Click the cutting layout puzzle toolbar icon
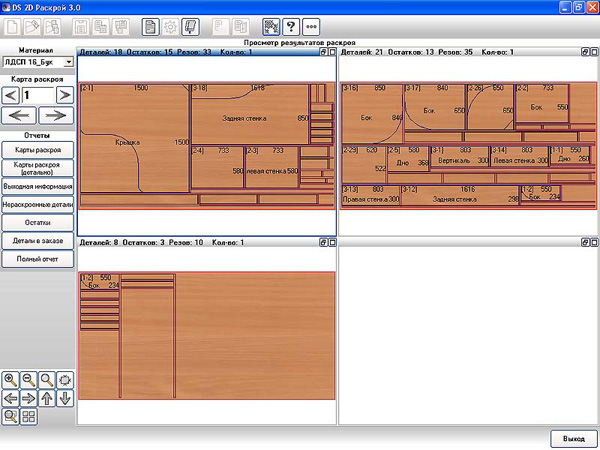Screen dimensions: 600x450 tap(271, 27)
